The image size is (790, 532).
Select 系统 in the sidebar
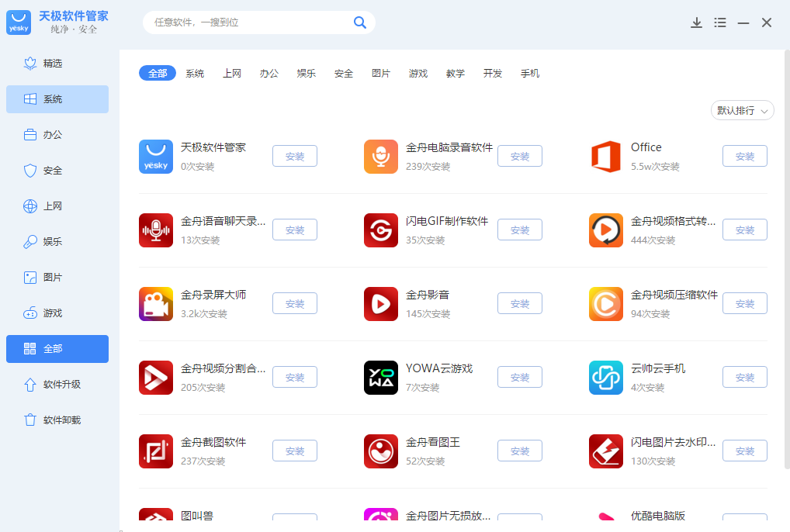pos(57,99)
